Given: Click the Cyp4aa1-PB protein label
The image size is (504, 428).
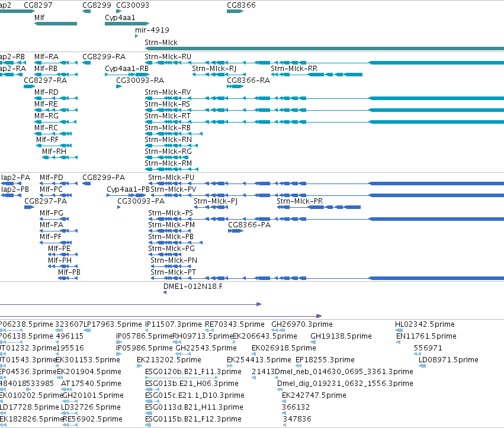Looking at the screenshot, I should coord(128,189).
